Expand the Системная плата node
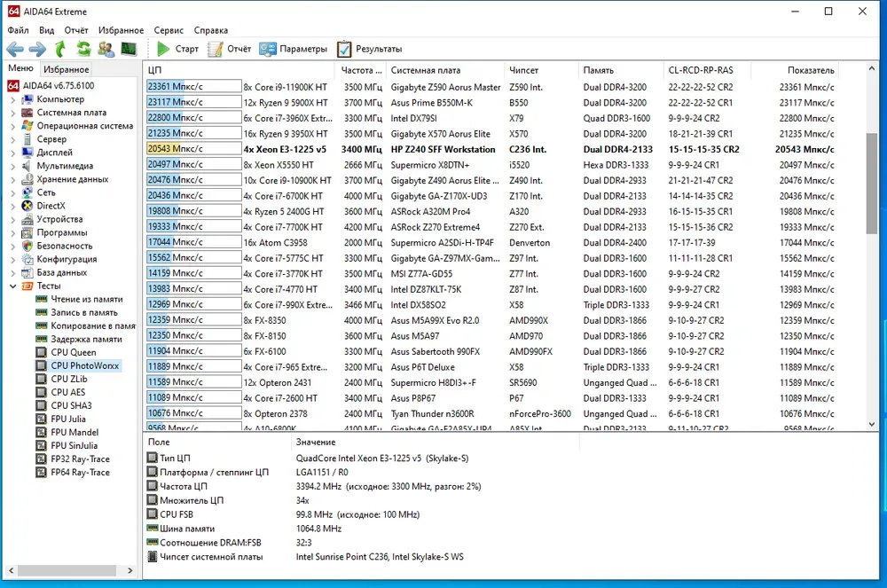The image size is (887, 588). [12, 113]
